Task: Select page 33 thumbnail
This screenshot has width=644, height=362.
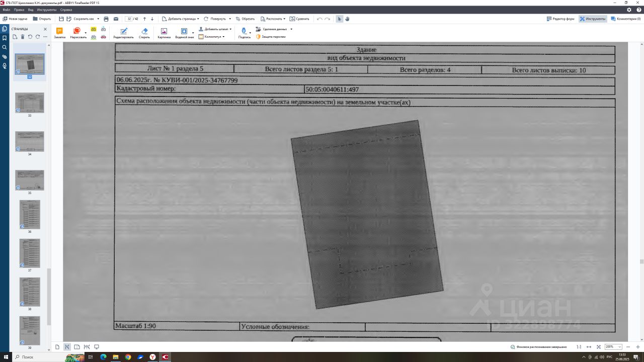Action: click(30, 103)
